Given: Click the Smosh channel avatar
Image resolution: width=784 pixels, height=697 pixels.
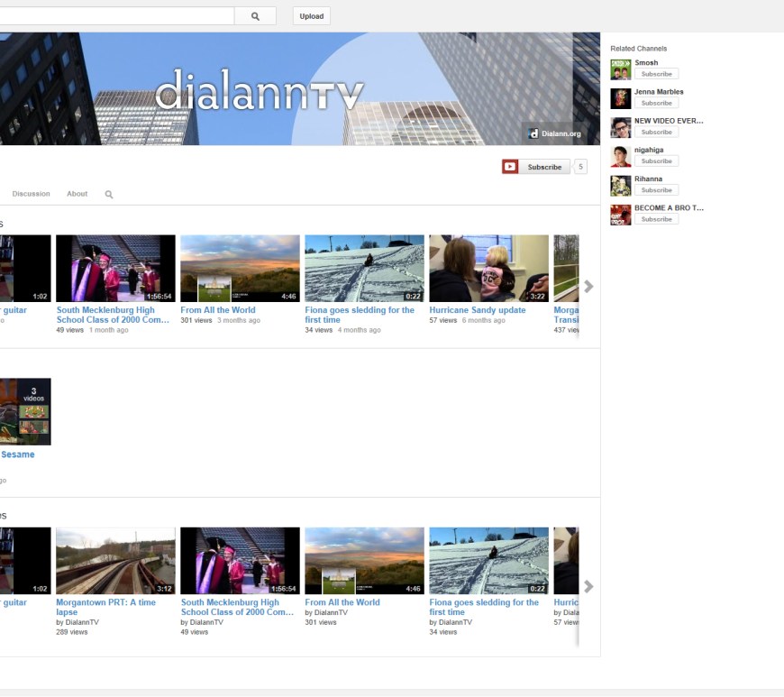Looking at the screenshot, I should pos(620,69).
